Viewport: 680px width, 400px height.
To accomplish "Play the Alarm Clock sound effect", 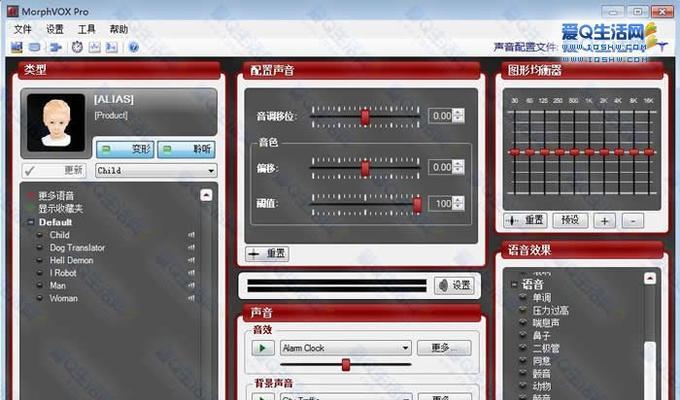I will (263, 348).
